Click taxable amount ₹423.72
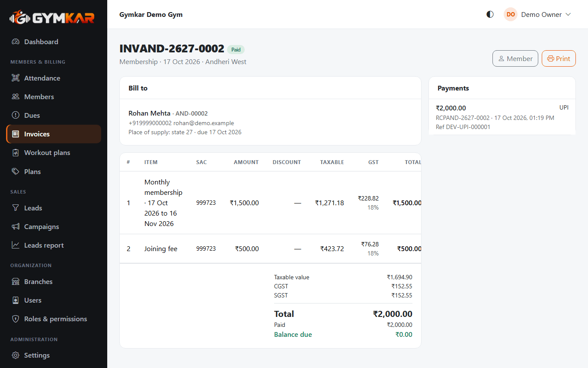Viewport: 588px width, 368px height. pyautogui.click(x=332, y=249)
